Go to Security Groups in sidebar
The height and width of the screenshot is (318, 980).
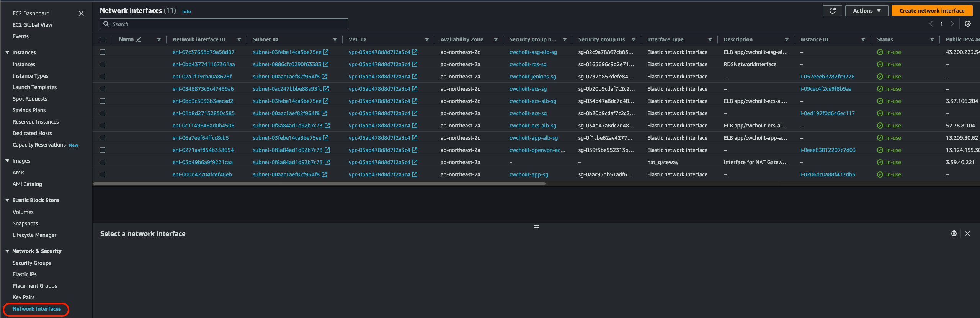click(x=32, y=263)
